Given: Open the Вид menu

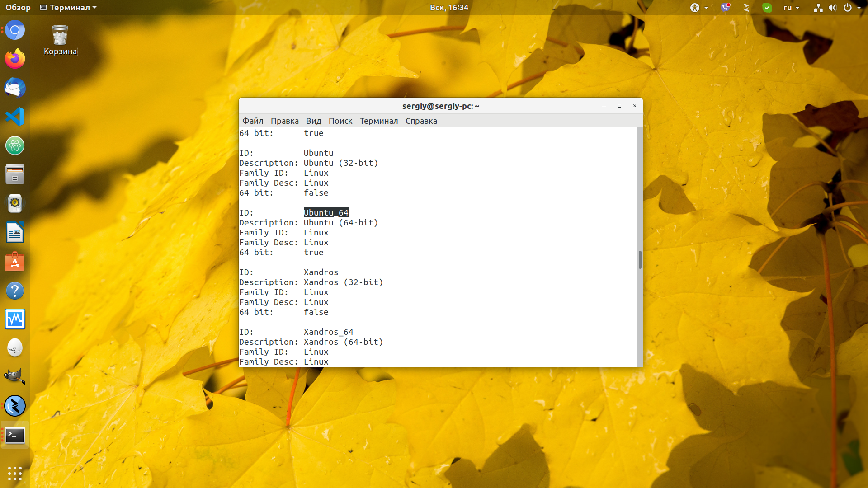Looking at the screenshot, I should click(x=313, y=121).
